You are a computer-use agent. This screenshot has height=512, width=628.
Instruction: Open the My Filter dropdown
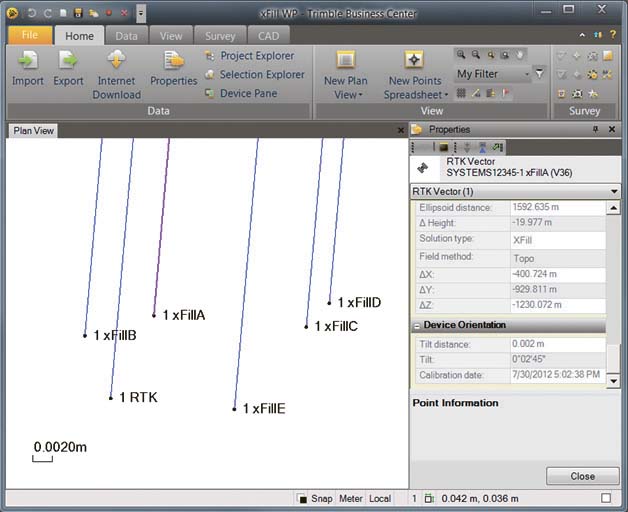pos(493,74)
